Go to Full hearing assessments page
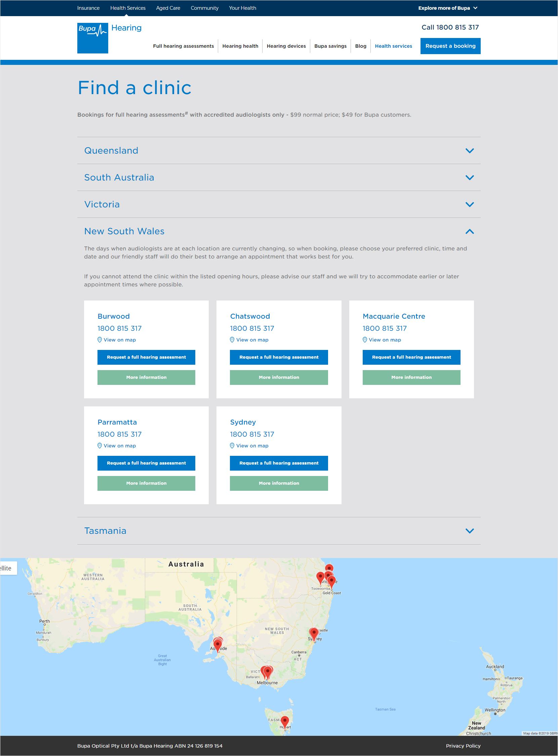This screenshot has width=558, height=756. coord(184,46)
